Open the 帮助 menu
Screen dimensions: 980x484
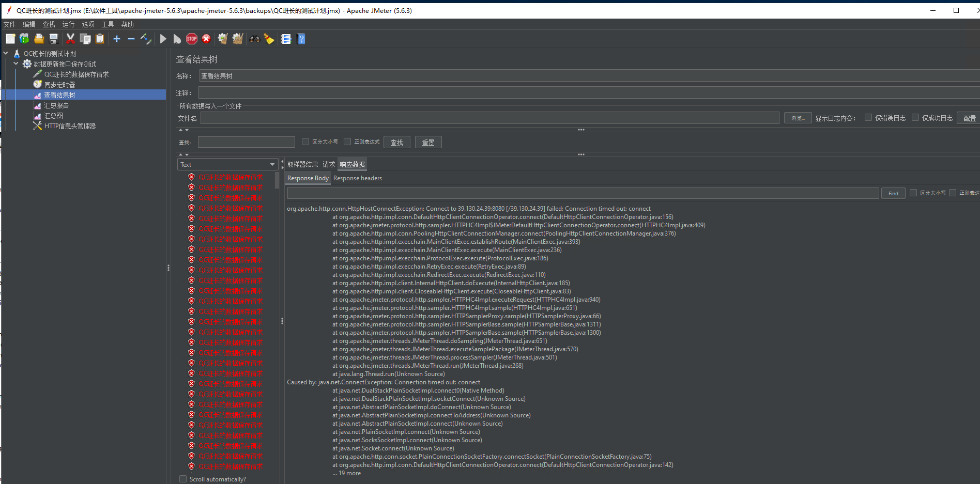[127, 24]
